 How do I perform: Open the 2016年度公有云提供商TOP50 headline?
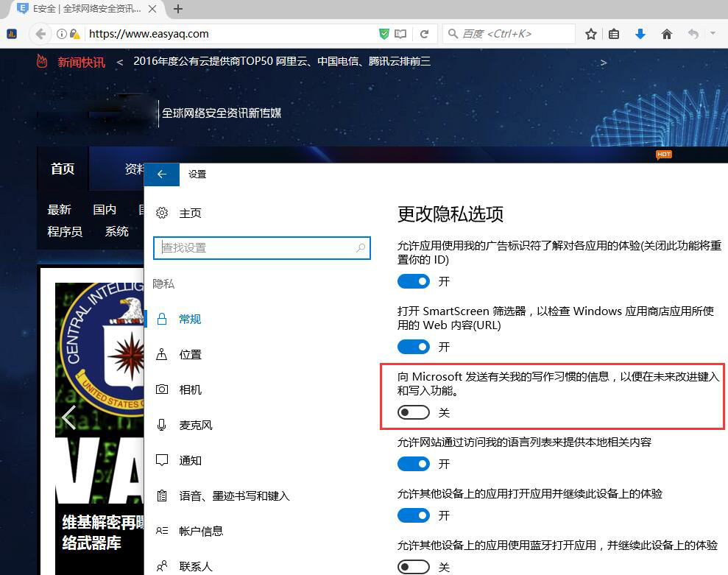[x=282, y=61]
